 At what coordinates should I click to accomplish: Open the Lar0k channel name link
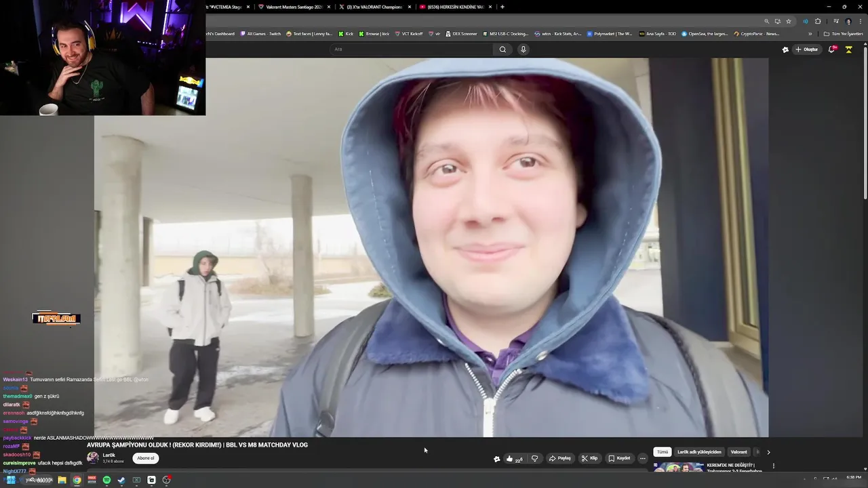pos(108,455)
